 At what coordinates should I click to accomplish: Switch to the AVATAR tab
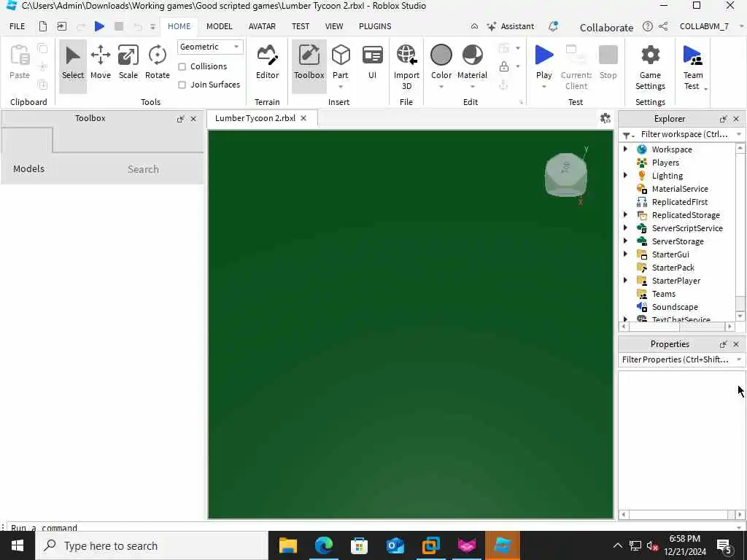point(262,26)
